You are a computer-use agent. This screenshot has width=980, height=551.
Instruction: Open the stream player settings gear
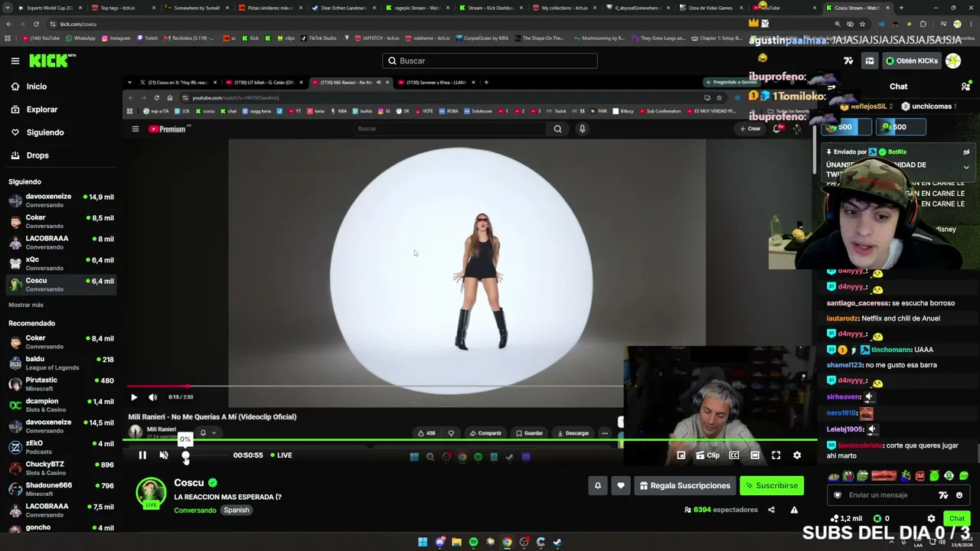click(797, 455)
